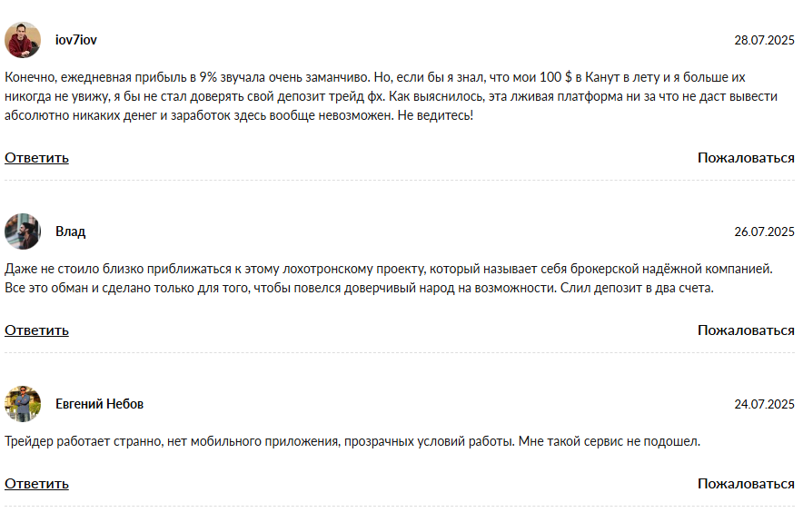The width and height of the screenshot is (803, 532).
Task: Report Евгений Небов's comment
Action: point(746,483)
